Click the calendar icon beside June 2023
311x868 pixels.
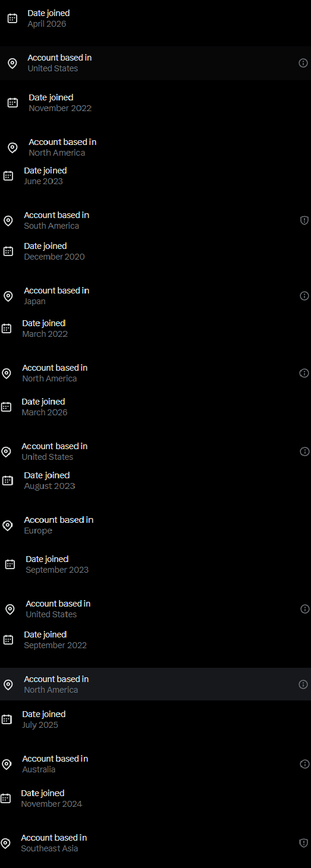coord(8,176)
